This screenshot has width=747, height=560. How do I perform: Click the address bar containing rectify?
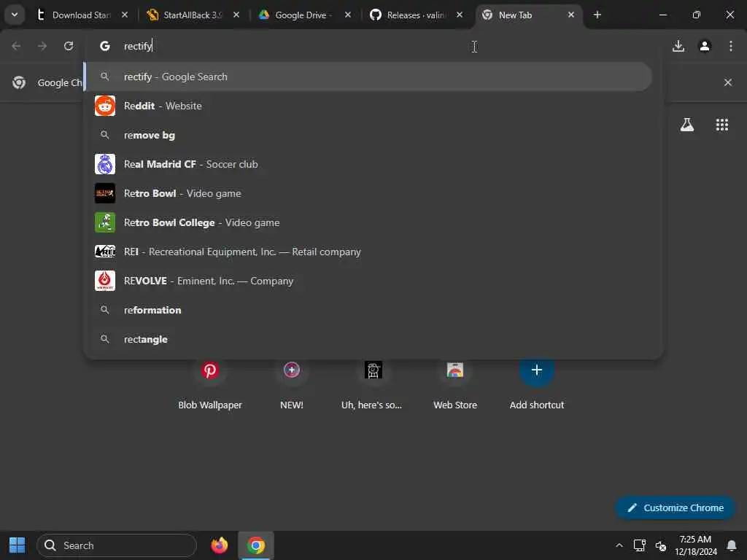click(x=374, y=46)
